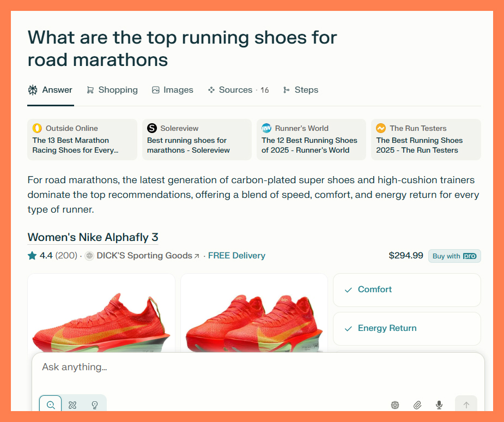Select the lightbulb brainstorm icon
Viewport: 504px width, 422px height.
[95, 405]
